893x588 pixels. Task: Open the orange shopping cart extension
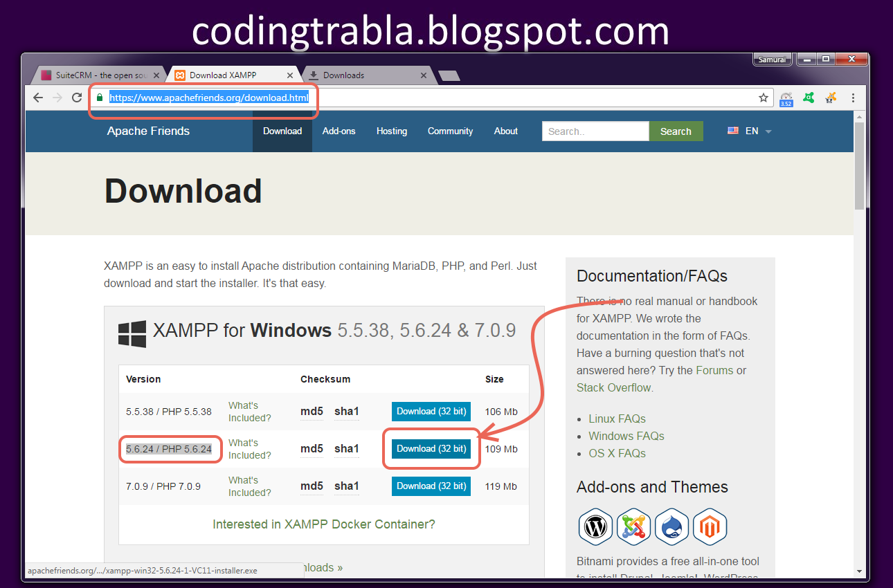click(831, 98)
